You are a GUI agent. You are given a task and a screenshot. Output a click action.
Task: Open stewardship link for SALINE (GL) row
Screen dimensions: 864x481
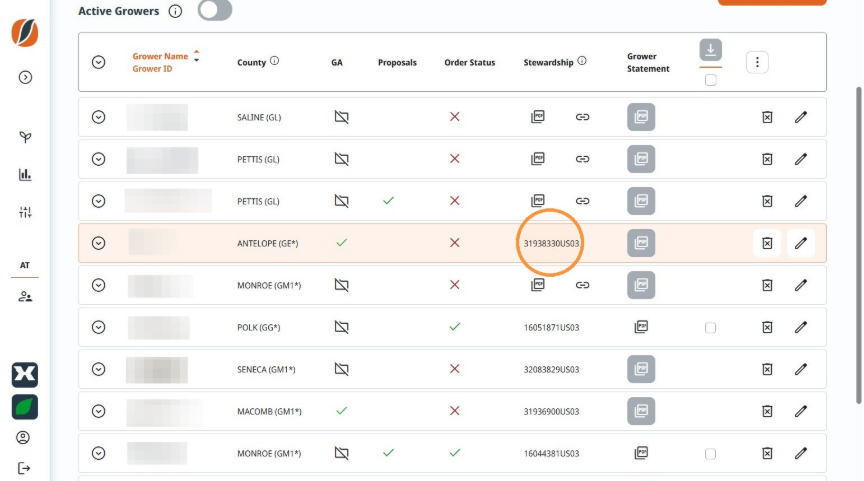[582, 117]
